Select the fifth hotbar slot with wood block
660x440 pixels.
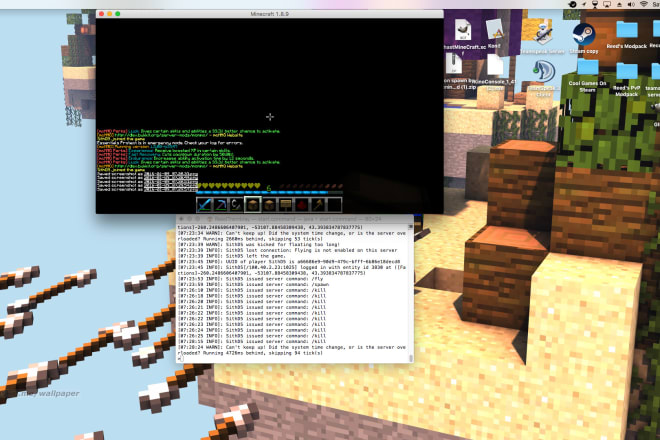point(269,205)
